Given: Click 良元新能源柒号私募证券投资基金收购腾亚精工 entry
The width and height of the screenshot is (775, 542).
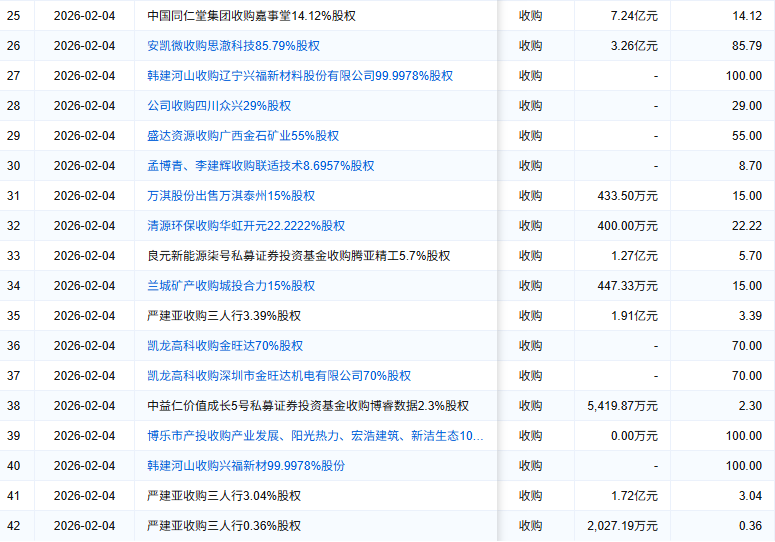Looking at the screenshot, I should pyautogui.click(x=298, y=256).
